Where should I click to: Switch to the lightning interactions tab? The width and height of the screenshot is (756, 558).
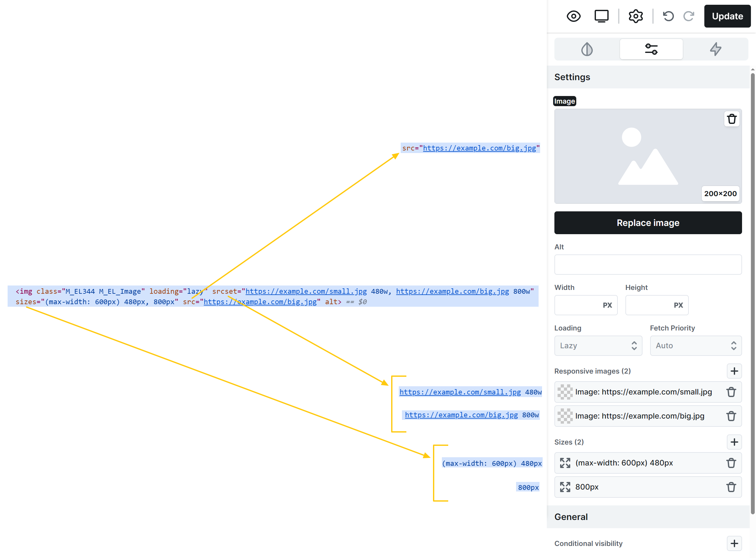[715, 49]
